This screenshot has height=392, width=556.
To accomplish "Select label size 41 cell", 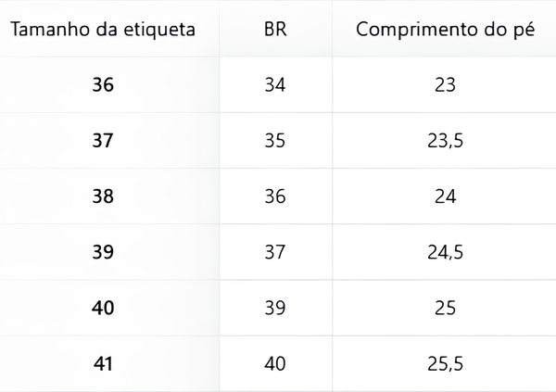I will tap(103, 363).
